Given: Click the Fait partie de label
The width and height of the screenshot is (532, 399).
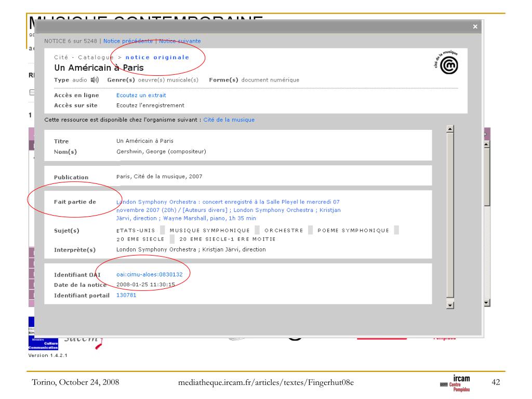Looking at the screenshot, I should click(75, 202).
